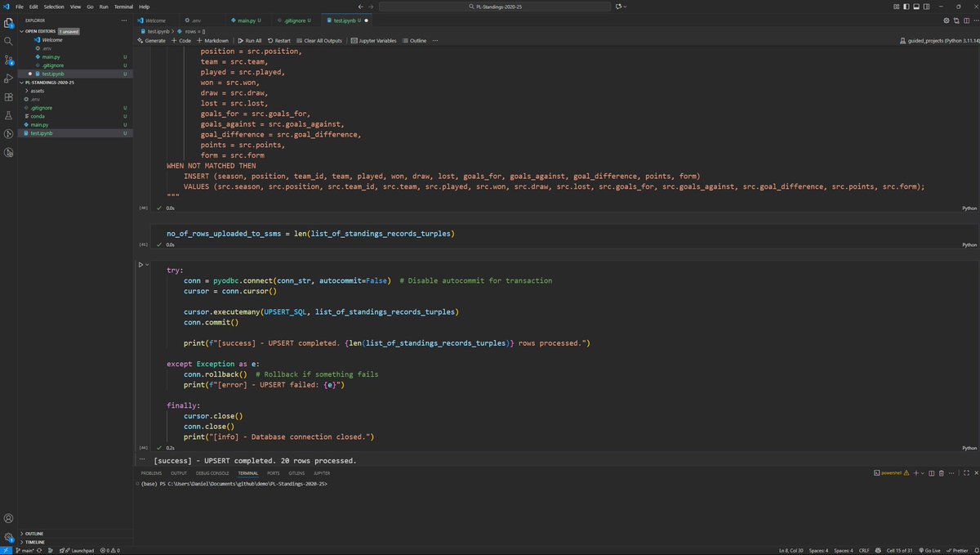This screenshot has width=980, height=555.
Task: Open the Extensions view
Action: tap(8, 97)
